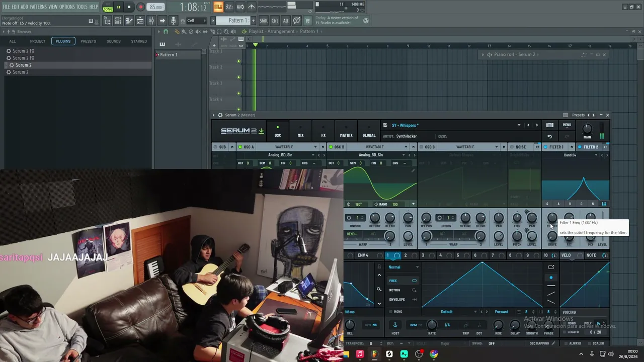This screenshot has width=644, height=362.
Task: Select ENVELOPE LFO trigger mode
Action: coord(403,300)
